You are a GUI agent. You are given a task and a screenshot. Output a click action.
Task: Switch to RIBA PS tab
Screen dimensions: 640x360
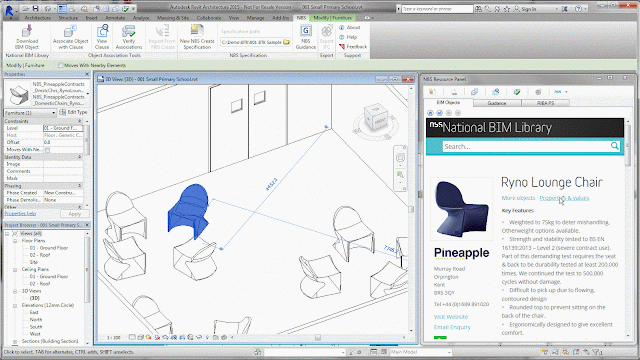[x=545, y=103]
